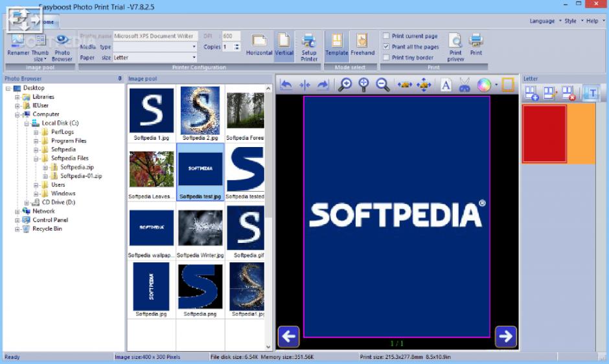The height and width of the screenshot is (364, 609).
Task: Rotate image left with curved arrow
Action: 286,85
